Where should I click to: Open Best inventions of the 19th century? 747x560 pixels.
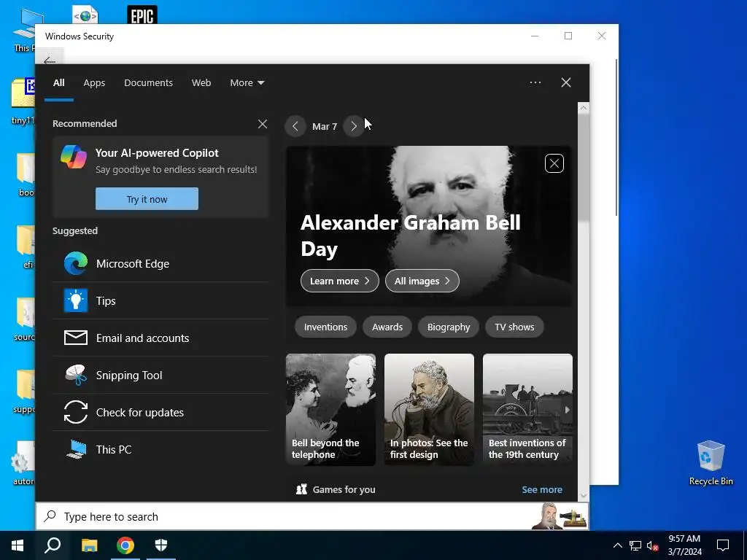[x=527, y=410]
